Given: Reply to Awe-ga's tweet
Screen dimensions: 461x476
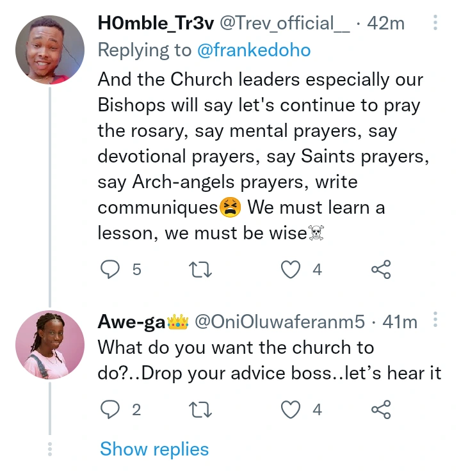Looking at the screenshot, I should coord(110,409).
